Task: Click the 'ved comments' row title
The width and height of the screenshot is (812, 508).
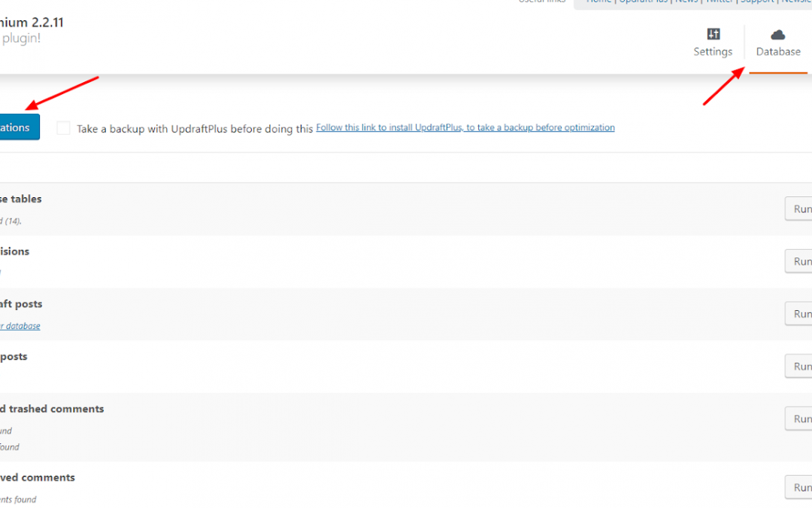Action: [x=38, y=477]
